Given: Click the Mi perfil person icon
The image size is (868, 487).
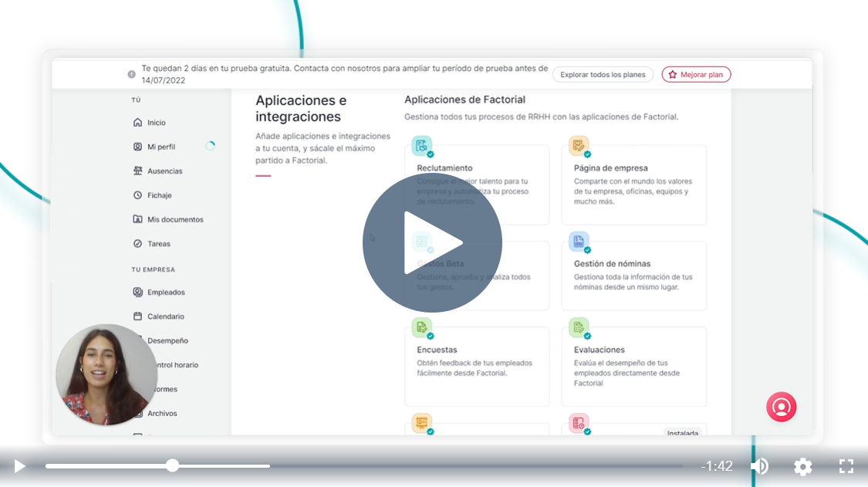Looking at the screenshot, I should [x=138, y=147].
